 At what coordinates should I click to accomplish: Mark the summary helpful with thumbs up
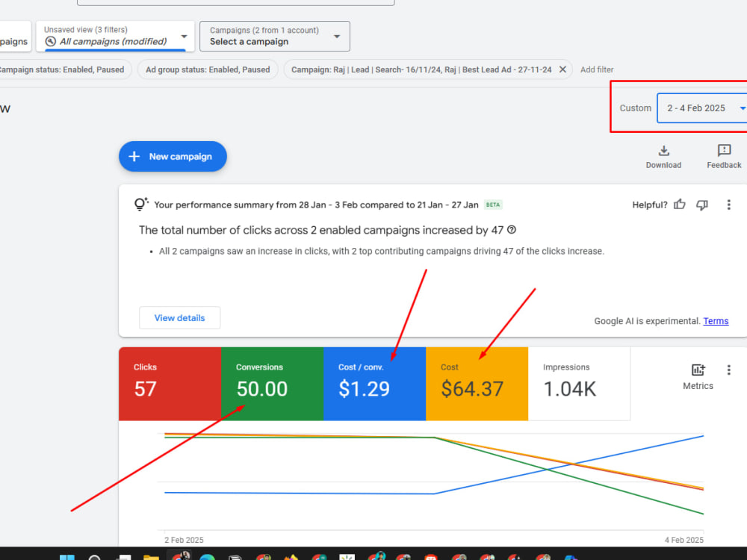679,205
